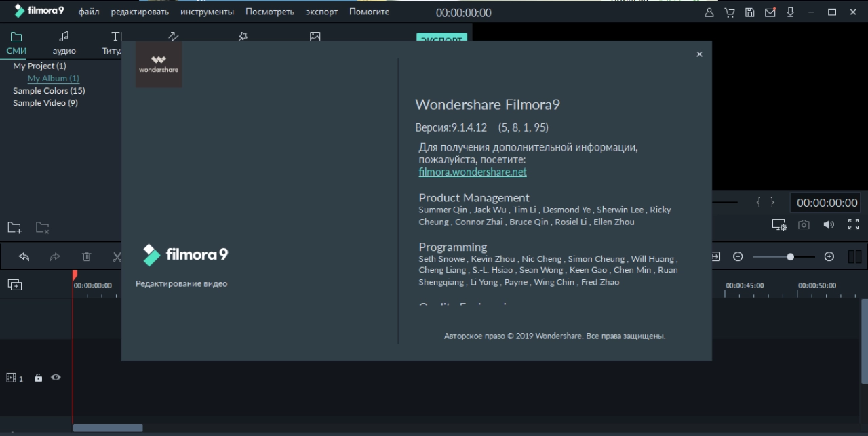Click the Редактирование видео caption

[182, 283]
